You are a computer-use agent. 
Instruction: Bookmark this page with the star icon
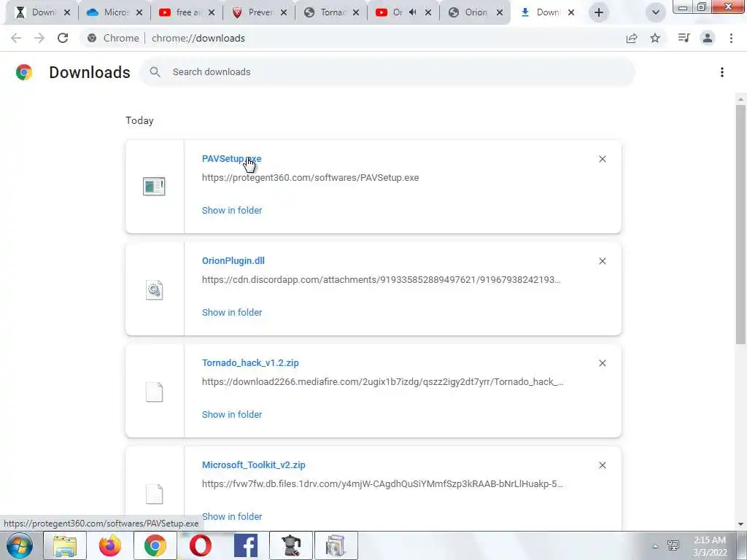[655, 38]
